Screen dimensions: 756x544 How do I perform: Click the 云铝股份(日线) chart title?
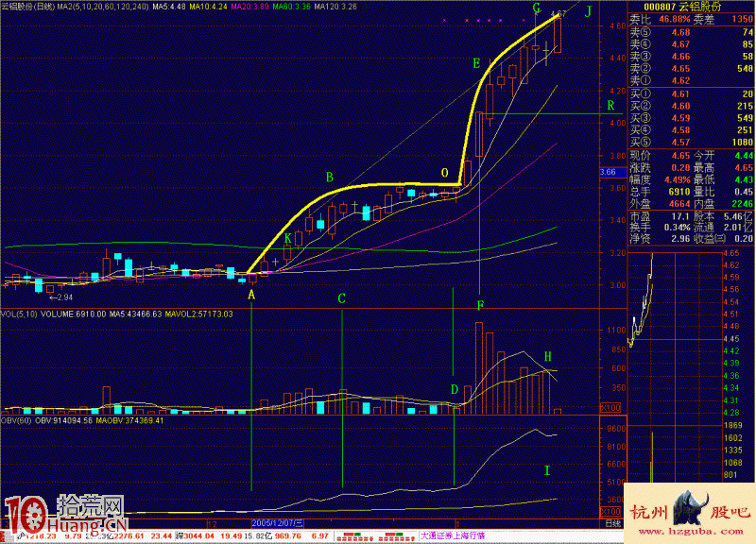click(x=27, y=7)
